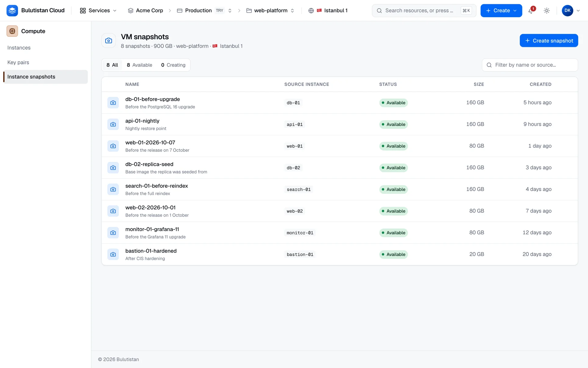
Task: Click camera icon for web-01-2026-10-07
Action: pyautogui.click(x=113, y=146)
